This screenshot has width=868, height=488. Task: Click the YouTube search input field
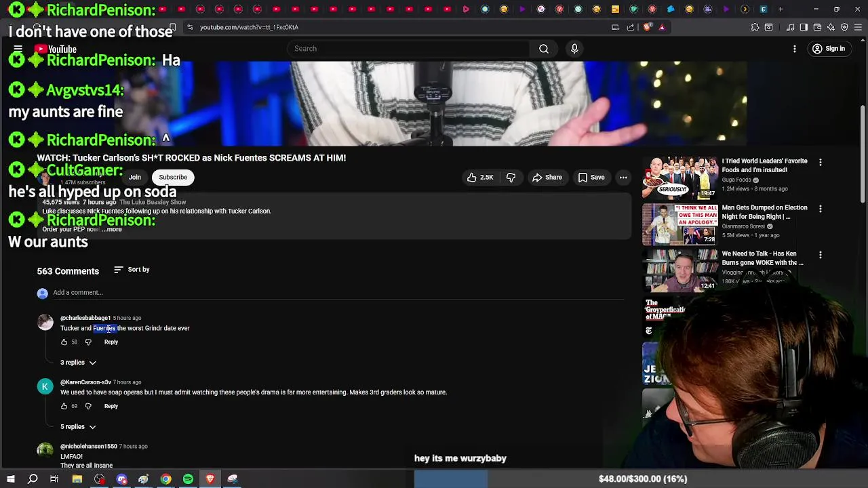pos(409,49)
